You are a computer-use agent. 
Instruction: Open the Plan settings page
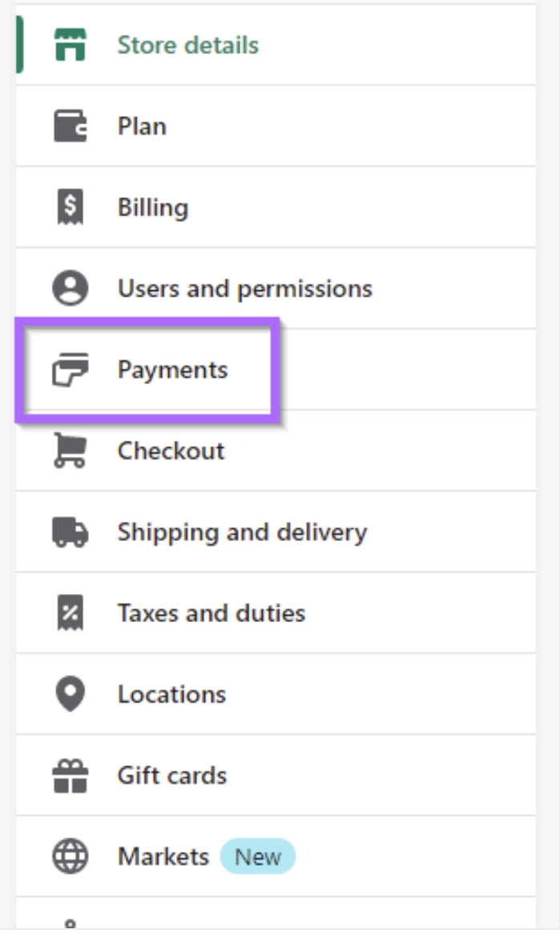coord(276,126)
